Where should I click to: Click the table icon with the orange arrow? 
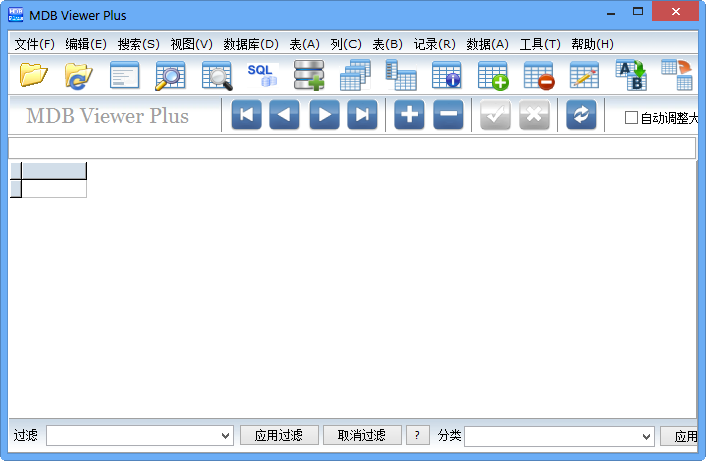coord(677,75)
